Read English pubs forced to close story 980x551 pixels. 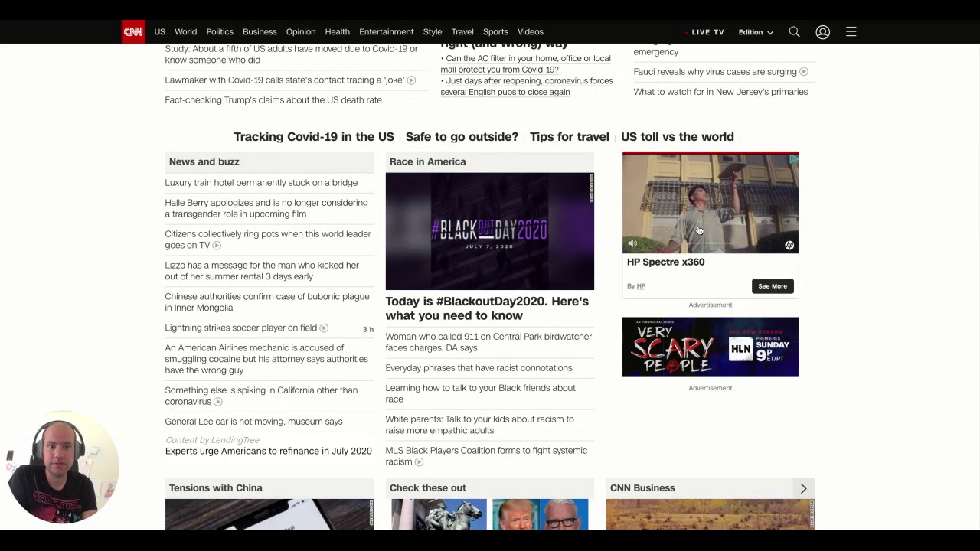(x=527, y=86)
